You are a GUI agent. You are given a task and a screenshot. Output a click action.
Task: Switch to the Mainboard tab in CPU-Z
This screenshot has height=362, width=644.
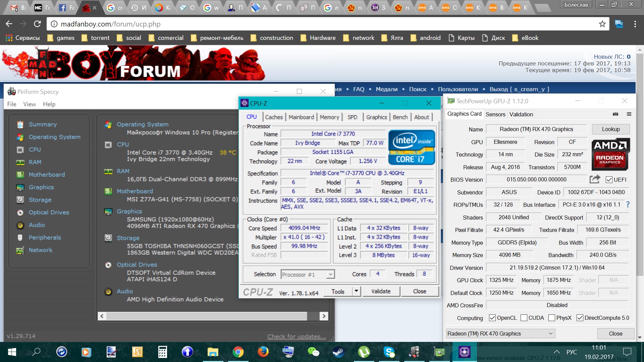pos(301,117)
